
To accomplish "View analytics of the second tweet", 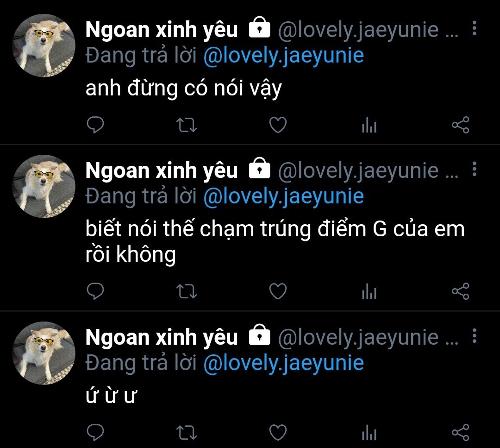I will pos(369,291).
